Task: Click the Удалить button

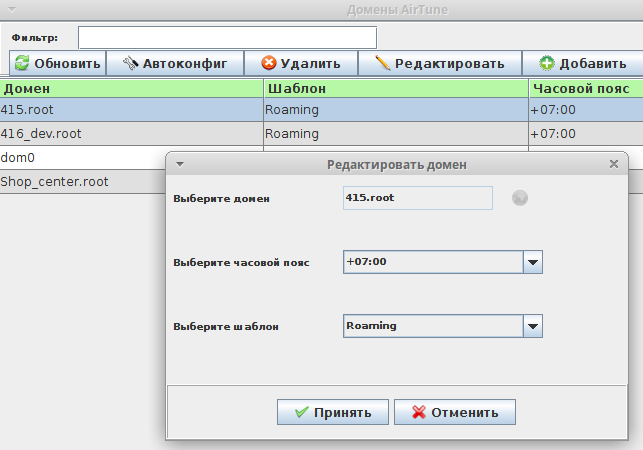Action: coord(301,63)
